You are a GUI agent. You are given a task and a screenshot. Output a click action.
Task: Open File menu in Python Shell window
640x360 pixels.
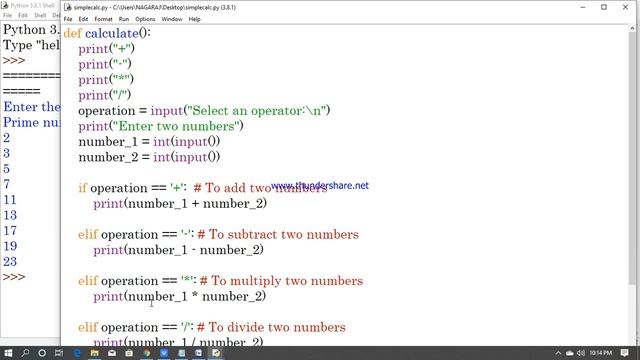tap(7, 15)
